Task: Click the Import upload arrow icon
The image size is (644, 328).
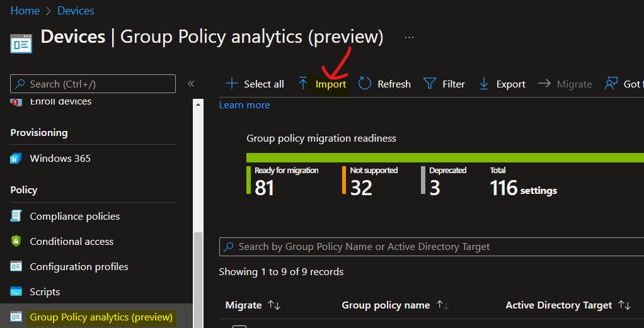Action: tap(302, 84)
